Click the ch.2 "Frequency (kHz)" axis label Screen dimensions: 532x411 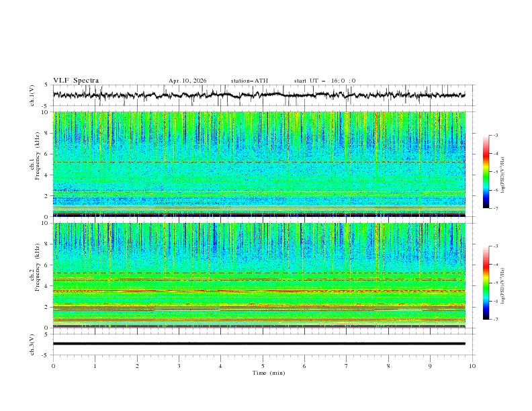37,267
